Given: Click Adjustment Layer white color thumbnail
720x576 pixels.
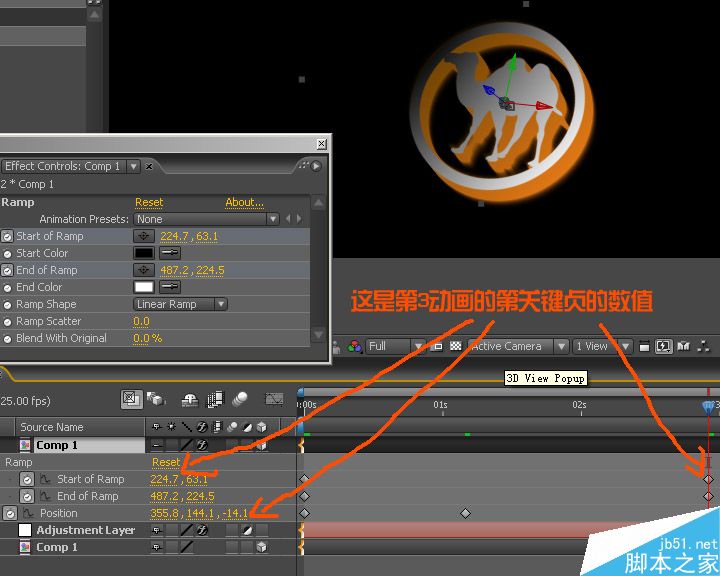Looking at the screenshot, I should click(x=25, y=530).
